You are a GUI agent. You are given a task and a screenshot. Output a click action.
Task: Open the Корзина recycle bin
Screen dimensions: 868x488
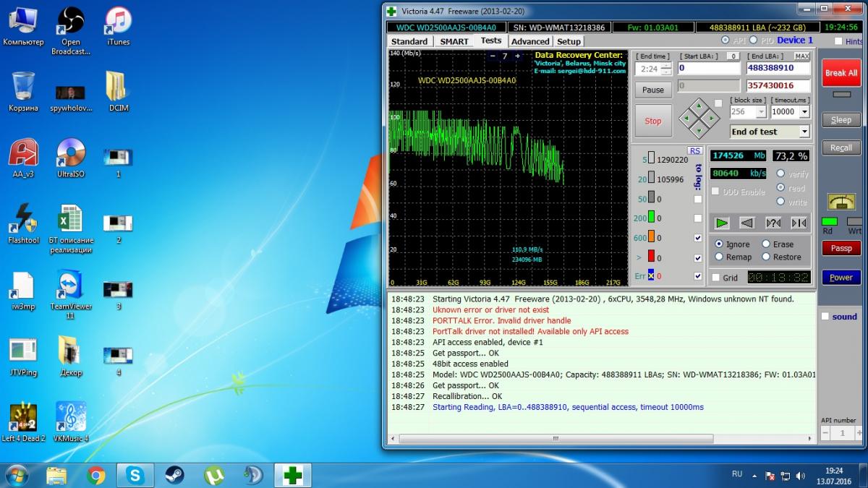pyautogui.click(x=23, y=92)
